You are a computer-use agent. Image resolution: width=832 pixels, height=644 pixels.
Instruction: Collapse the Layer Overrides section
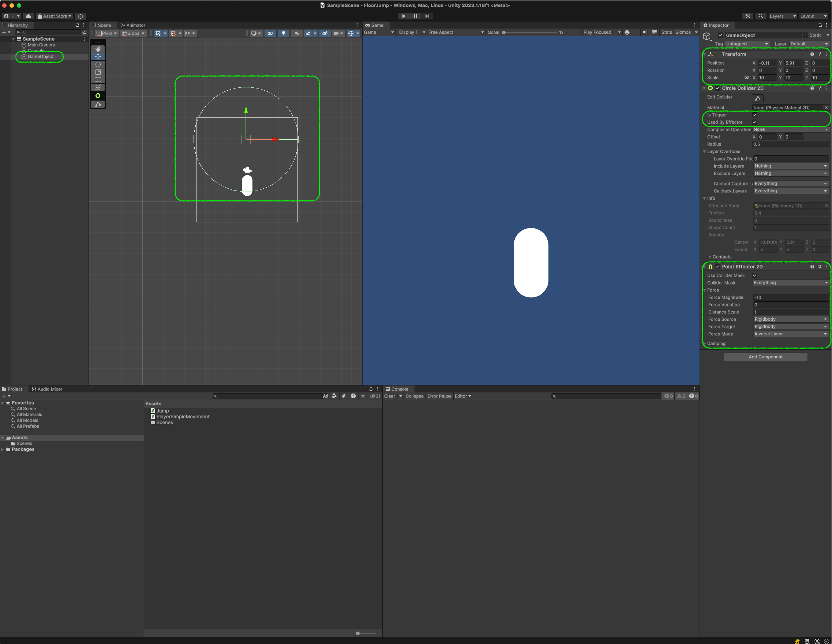[704, 151]
